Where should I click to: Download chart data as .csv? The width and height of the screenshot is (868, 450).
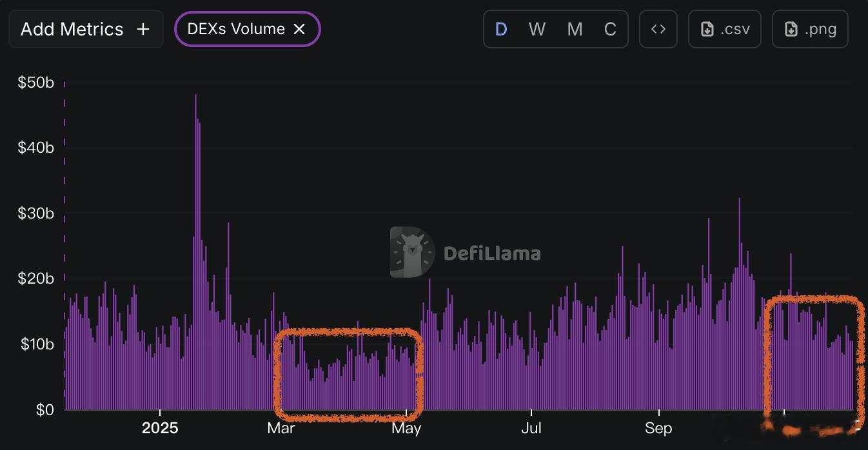coord(725,29)
